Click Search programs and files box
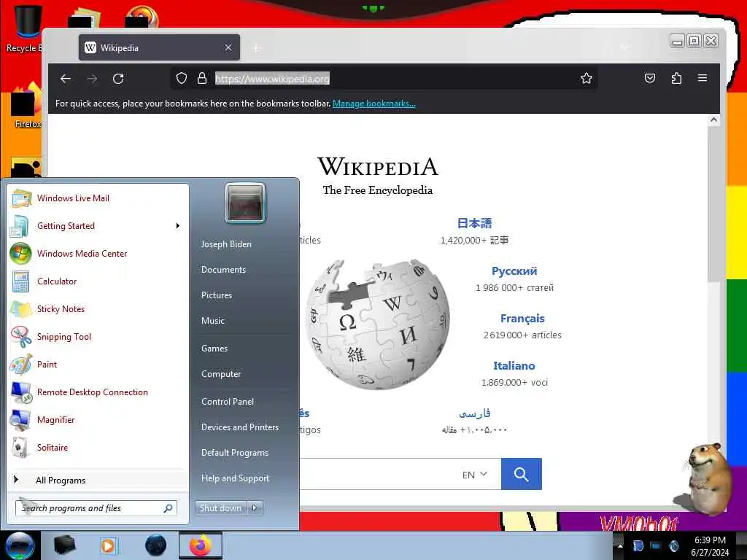The height and width of the screenshot is (560, 747). coord(96,508)
